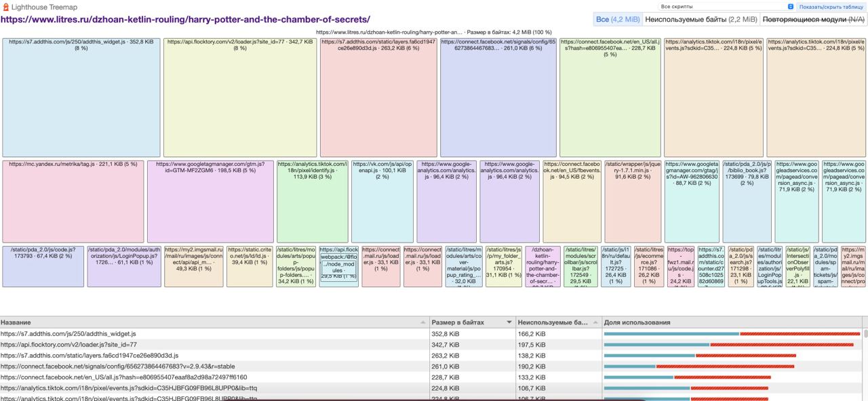The height and width of the screenshot is (401, 868).
Task: Click table row connect.facebook.net signals/config
Action: coord(431,366)
